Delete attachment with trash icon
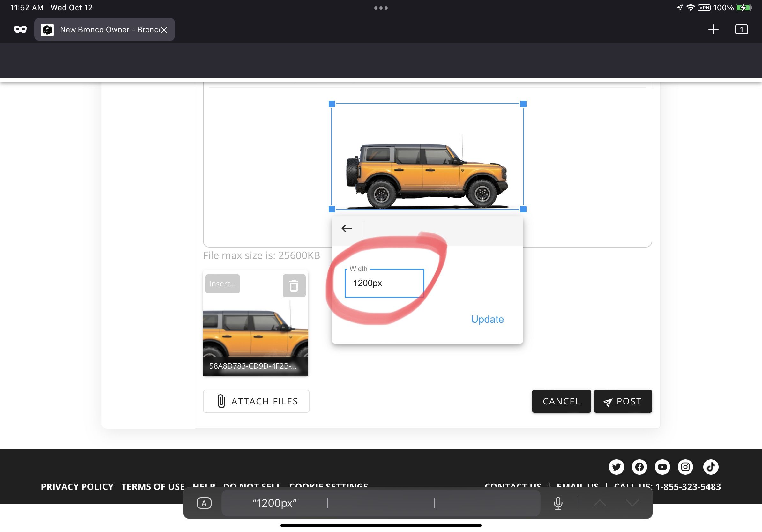 (x=294, y=285)
